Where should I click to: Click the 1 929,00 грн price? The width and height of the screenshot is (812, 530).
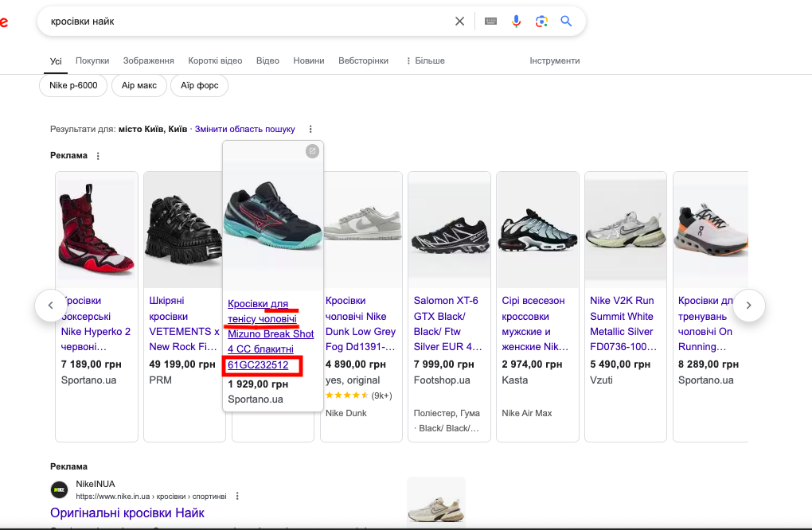pyautogui.click(x=258, y=384)
